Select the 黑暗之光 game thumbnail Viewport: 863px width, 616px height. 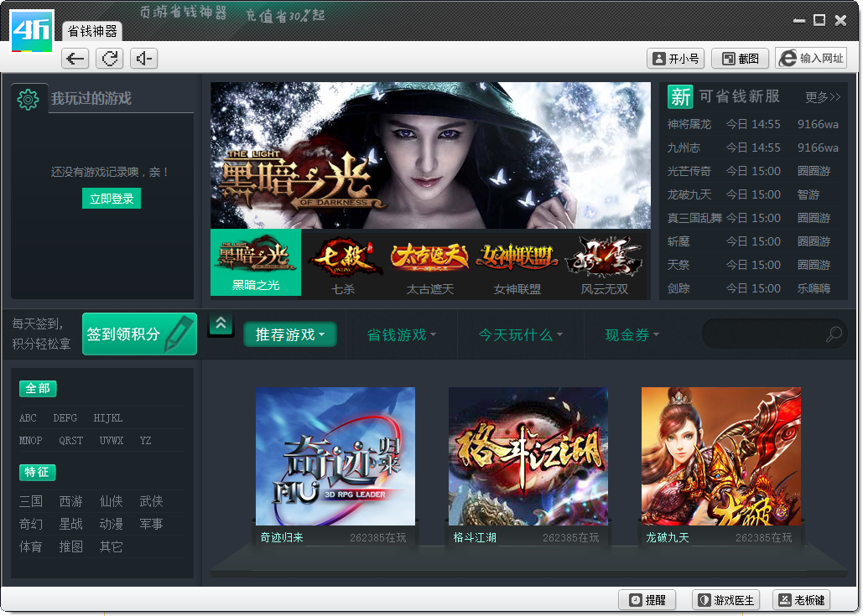[x=256, y=263]
